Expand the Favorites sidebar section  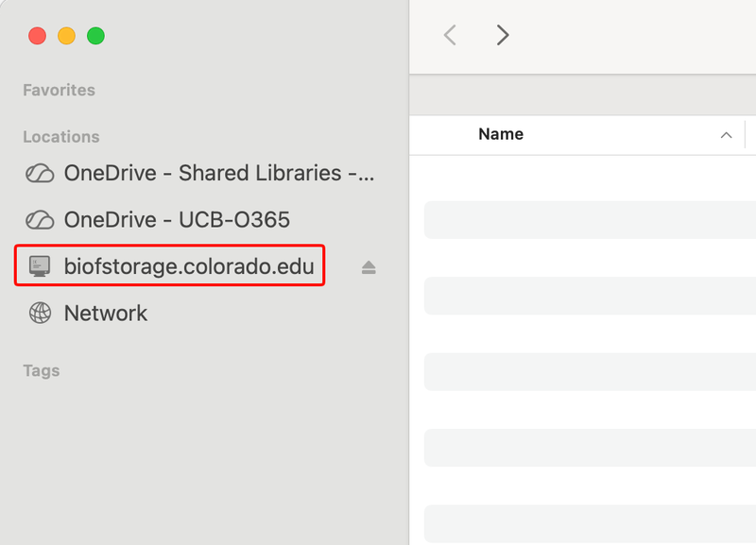pyautogui.click(x=59, y=90)
